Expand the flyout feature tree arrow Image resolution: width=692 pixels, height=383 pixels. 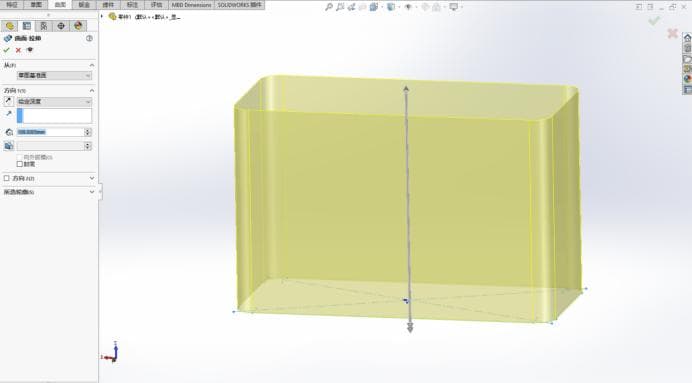(102, 16)
